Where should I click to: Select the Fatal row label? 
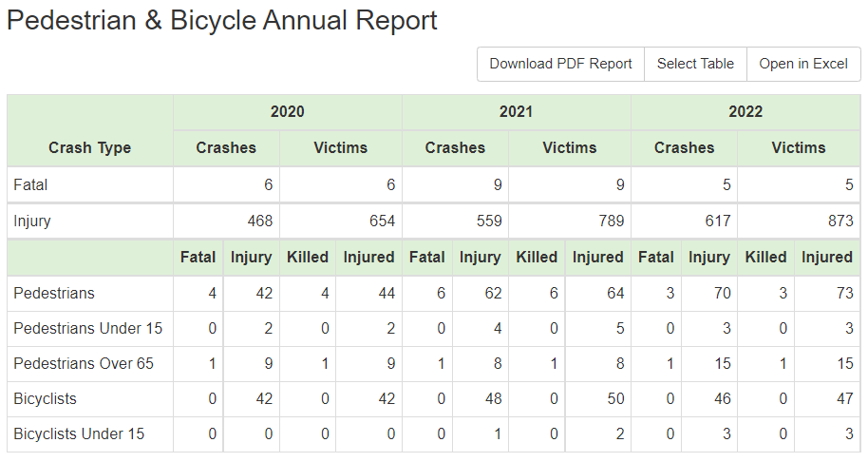tap(31, 185)
